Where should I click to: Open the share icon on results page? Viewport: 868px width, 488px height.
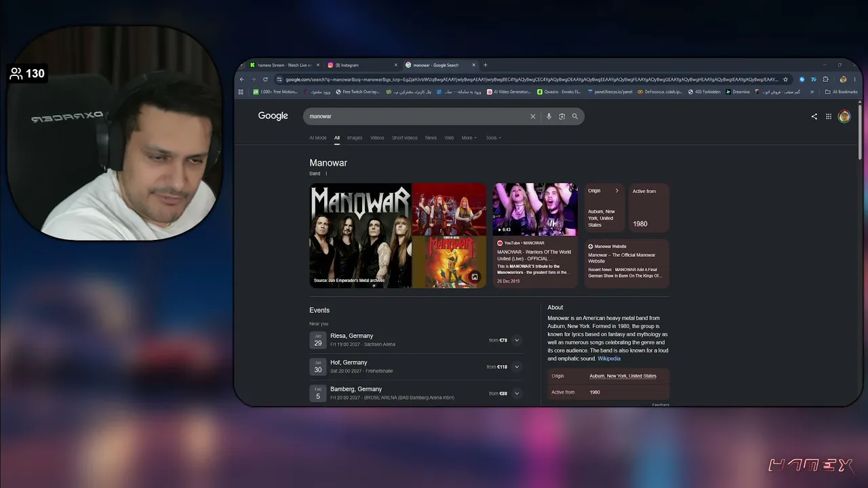[x=814, y=117]
